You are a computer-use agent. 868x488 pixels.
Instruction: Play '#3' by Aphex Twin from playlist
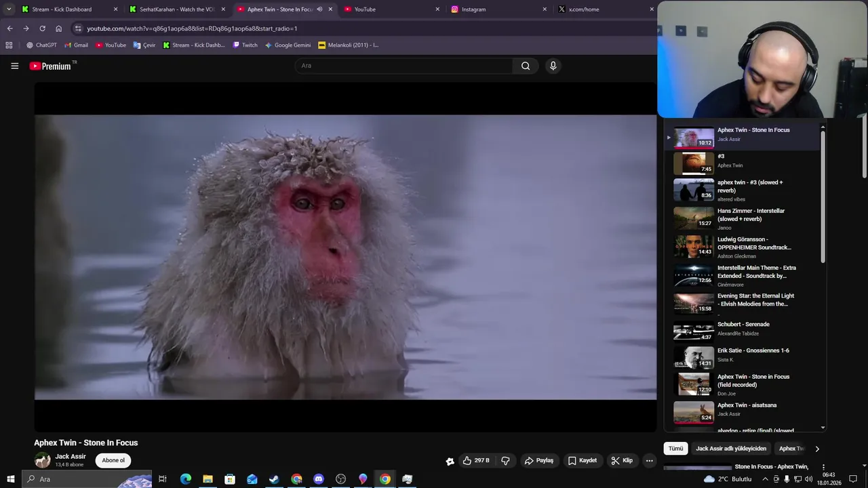coord(743,163)
